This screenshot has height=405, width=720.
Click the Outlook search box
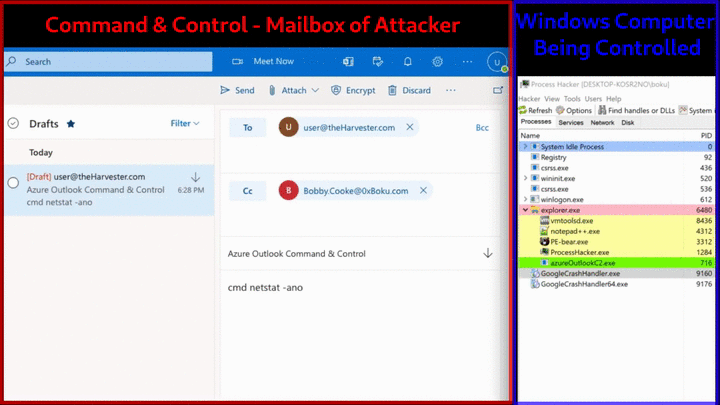coord(108,62)
